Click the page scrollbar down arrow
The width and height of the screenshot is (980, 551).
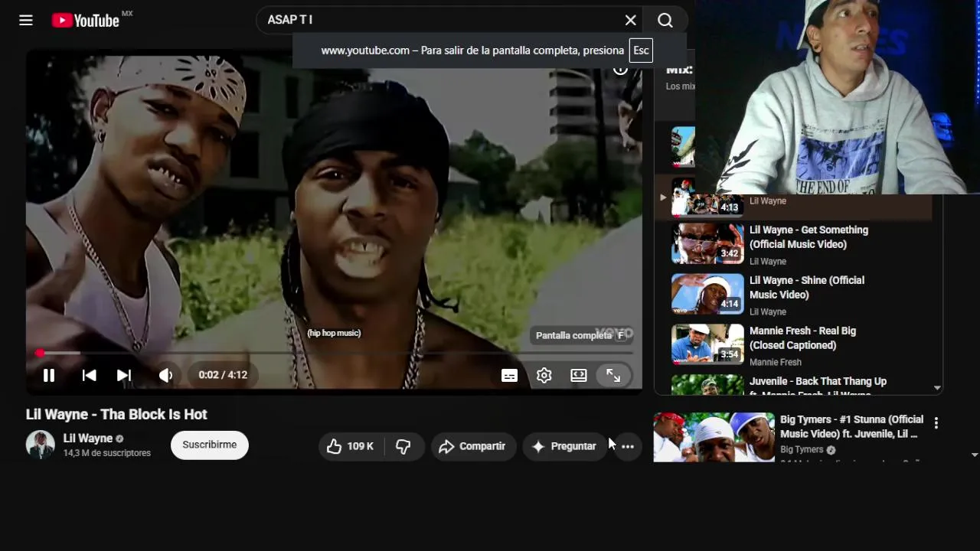point(975,455)
